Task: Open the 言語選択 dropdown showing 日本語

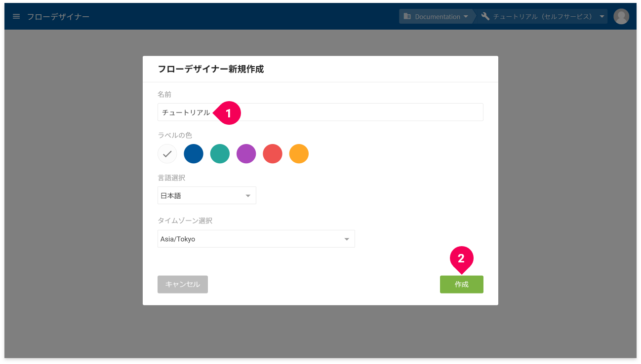Action: (207, 195)
